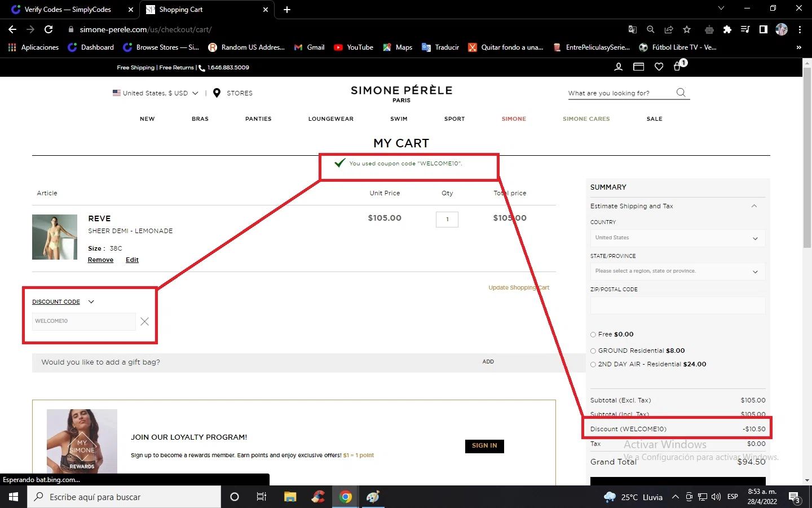812x508 pixels.
Task: Open Apps shortcut in bookmarks bar
Action: pyautogui.click(x=34, y=47)
